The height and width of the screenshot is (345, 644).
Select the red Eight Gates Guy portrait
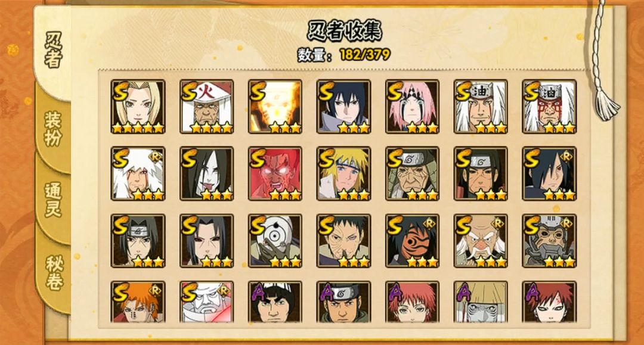(275, 174)
